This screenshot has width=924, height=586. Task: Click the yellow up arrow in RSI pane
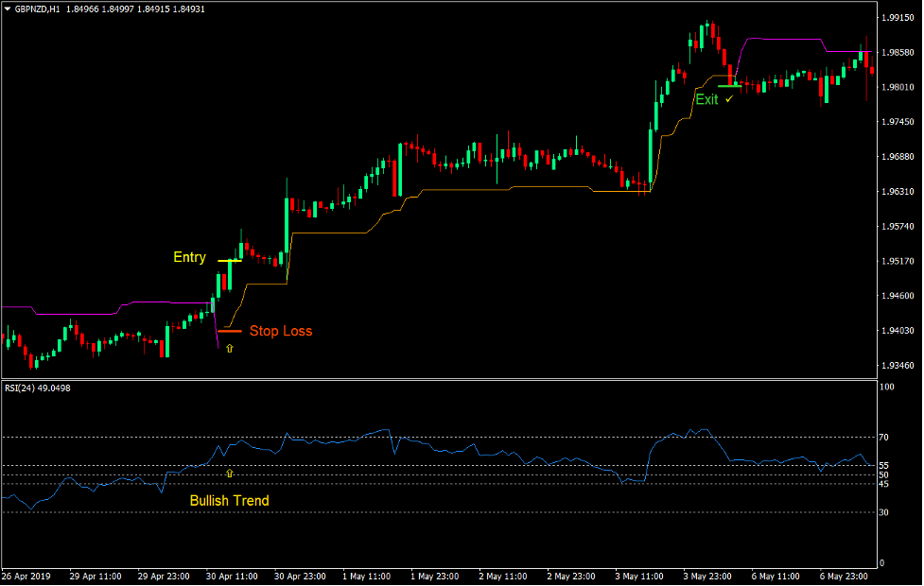228,472
